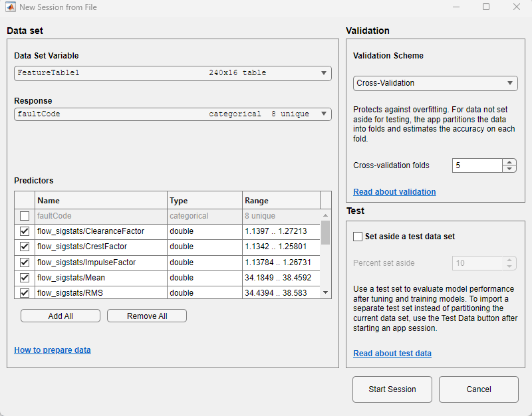Select the Range column header
This screenshot has height=416, width=532.
(x=281, y=201)
